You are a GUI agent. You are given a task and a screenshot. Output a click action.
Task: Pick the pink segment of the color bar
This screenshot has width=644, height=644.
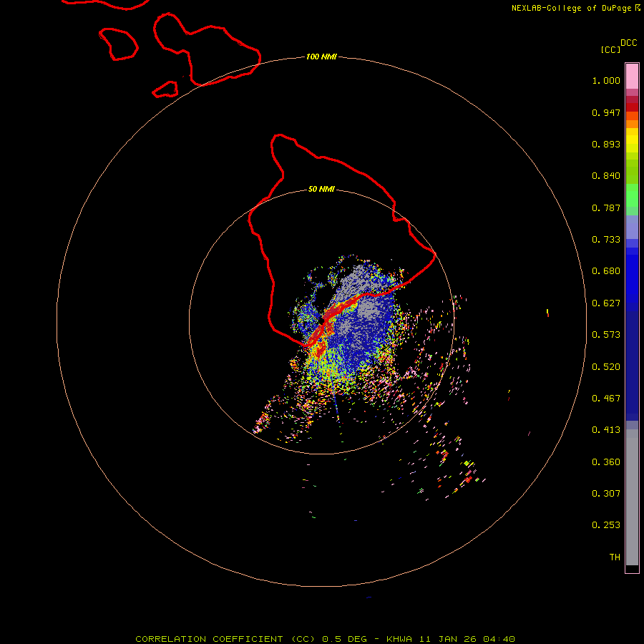[x=632, y=77]
